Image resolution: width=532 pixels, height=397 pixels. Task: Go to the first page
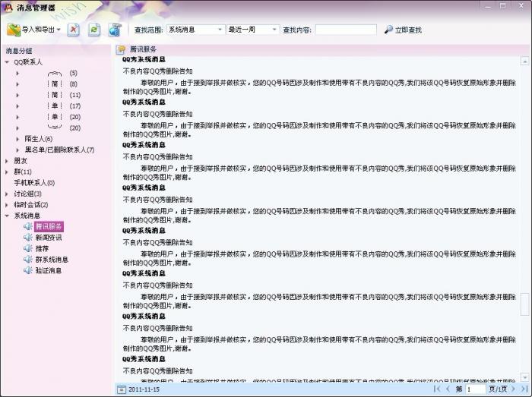437,389
